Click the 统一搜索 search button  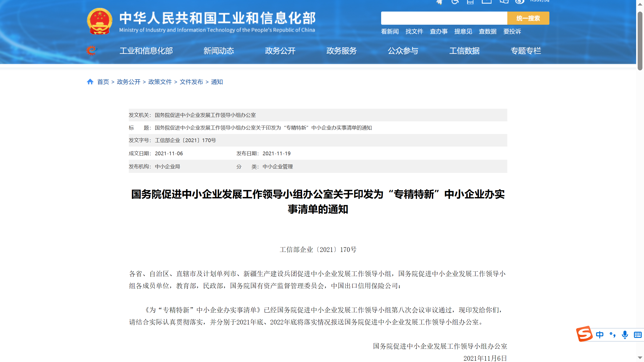tap(528, 18)
